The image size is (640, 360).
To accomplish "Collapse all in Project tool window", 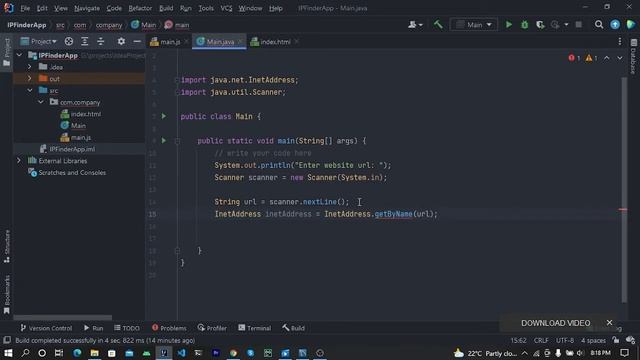I will [100, 41].
